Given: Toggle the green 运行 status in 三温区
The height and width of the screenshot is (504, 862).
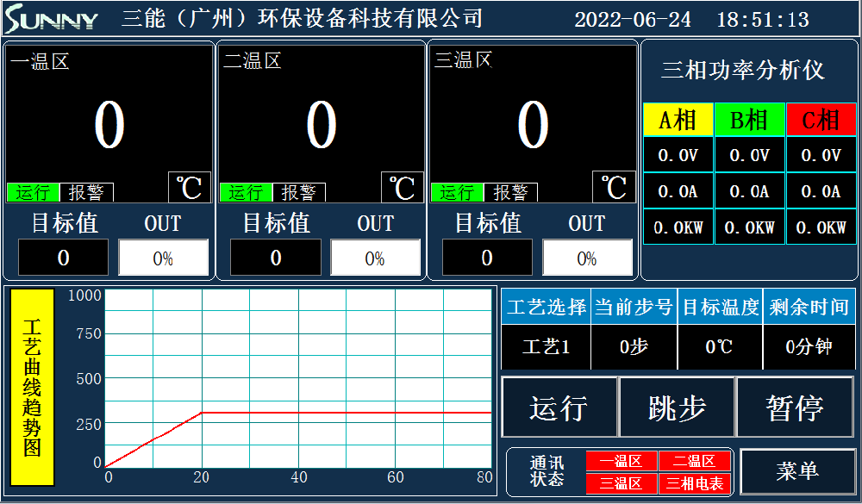Looking at the screenshot, I should coord(457,192).
